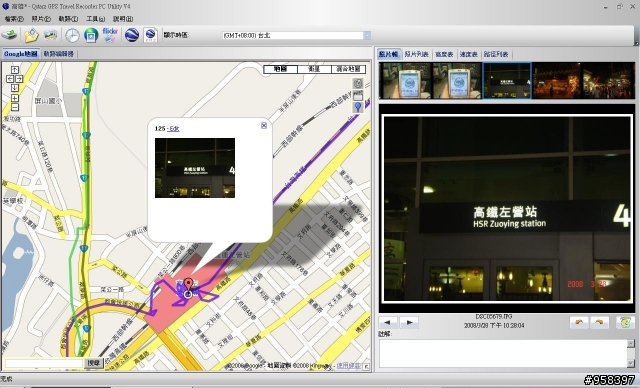Viewport: 640px width, 388px height.
Task: Click the green globe photo export icon
Action: coord(91,35)
